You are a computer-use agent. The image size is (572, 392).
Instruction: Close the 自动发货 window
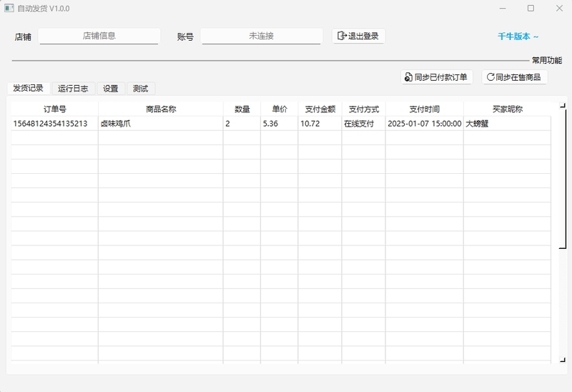tap(559, 8)
